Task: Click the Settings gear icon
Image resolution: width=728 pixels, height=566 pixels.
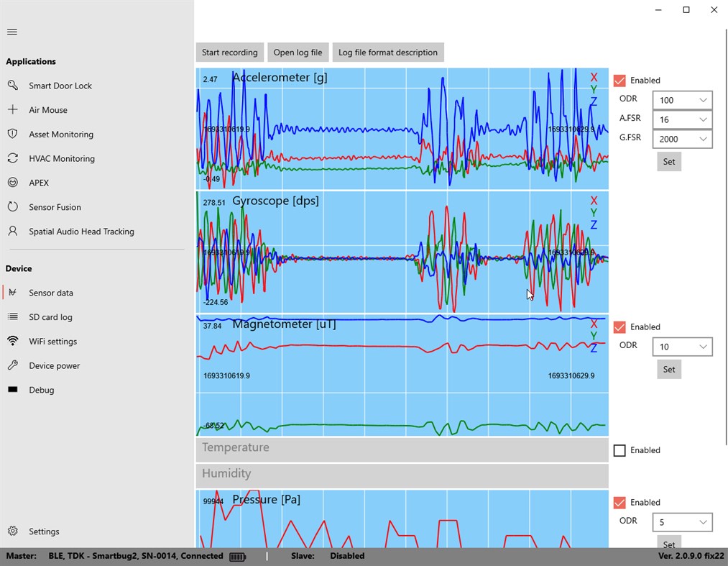Action: 12,531
